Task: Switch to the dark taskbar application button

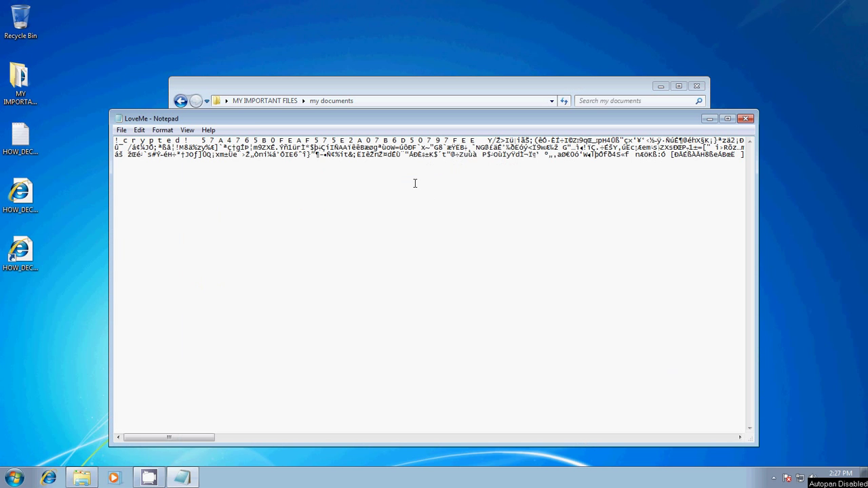Action: click(x=149, y=478)
